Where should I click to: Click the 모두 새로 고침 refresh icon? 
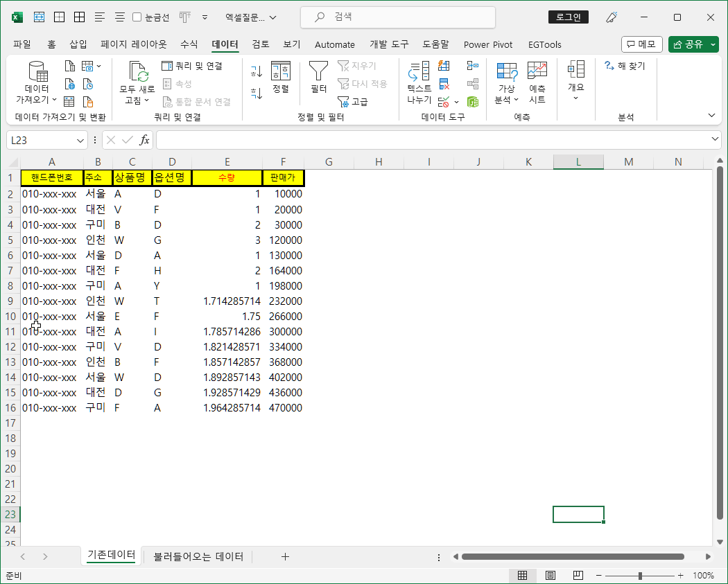[x=139, y=71]
